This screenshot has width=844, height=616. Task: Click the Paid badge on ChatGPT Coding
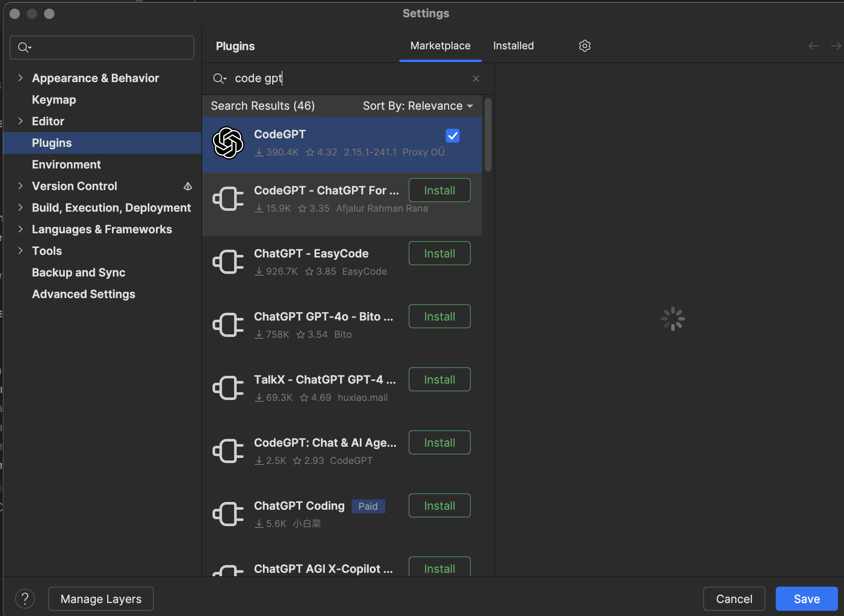coord(368,506)
